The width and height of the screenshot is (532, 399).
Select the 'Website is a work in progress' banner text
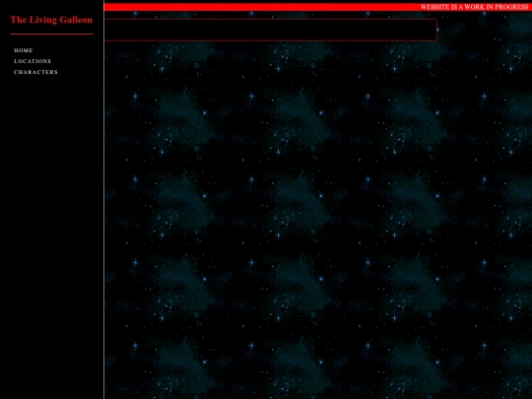pos(474,7)
